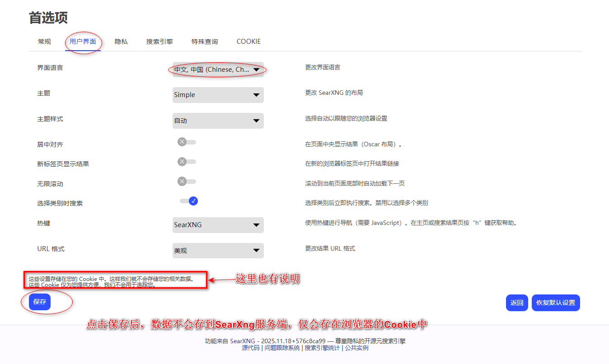Open the 隐私 tab
The image size is (609, 364).
(x=121, y=42)
